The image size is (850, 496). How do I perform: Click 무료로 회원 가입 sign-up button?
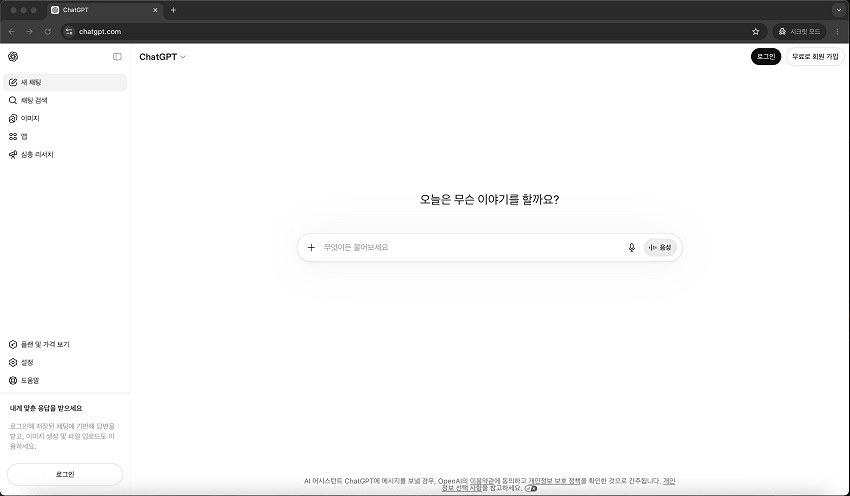[x=815, y=56]
